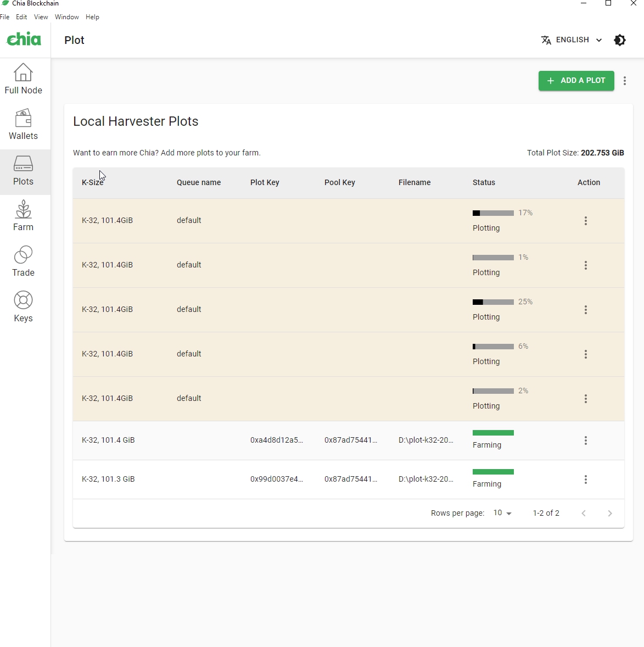Open actions menu for the 17% plotting row
Screen dimensions: 644x647
click(x=585, y=221)
